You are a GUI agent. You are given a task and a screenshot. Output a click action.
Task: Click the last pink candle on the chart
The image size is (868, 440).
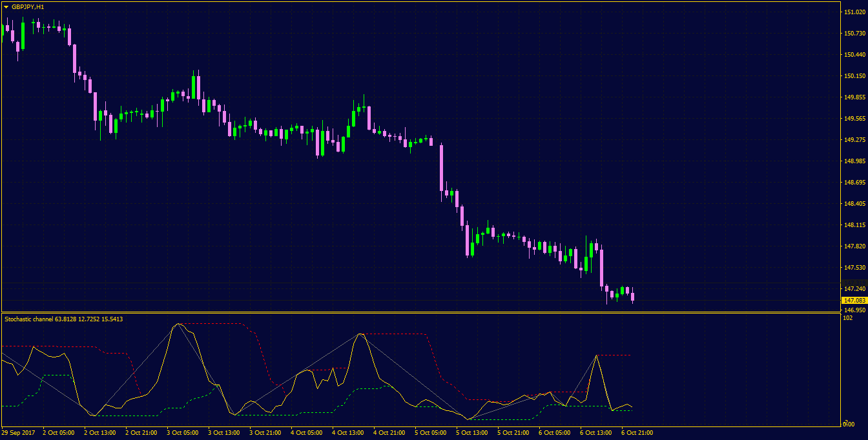point(632,297)
